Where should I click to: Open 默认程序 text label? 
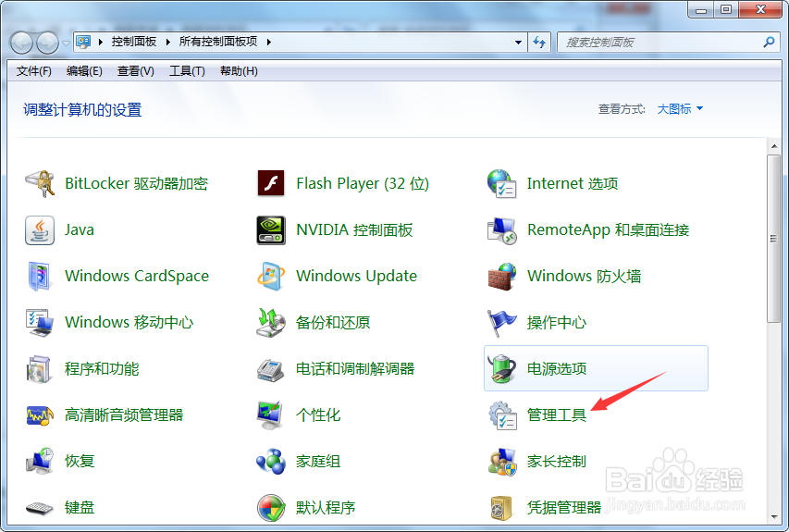[x=326, y=508]
